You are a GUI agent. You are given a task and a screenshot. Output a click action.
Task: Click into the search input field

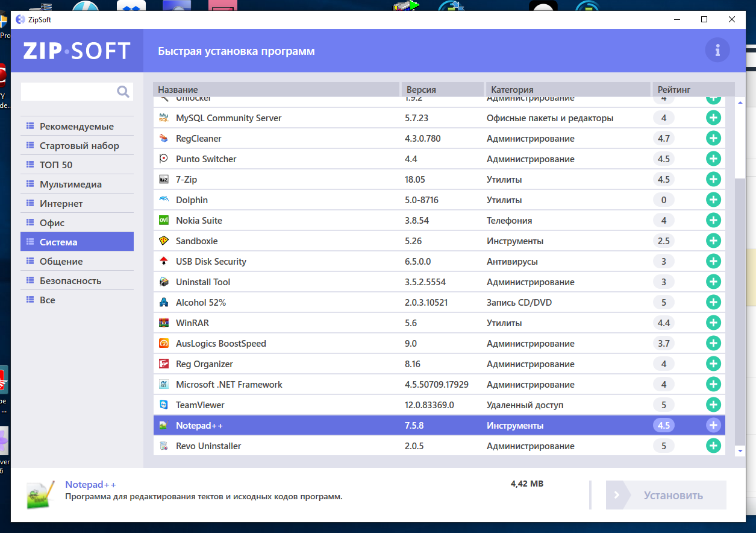click(67, 92)
